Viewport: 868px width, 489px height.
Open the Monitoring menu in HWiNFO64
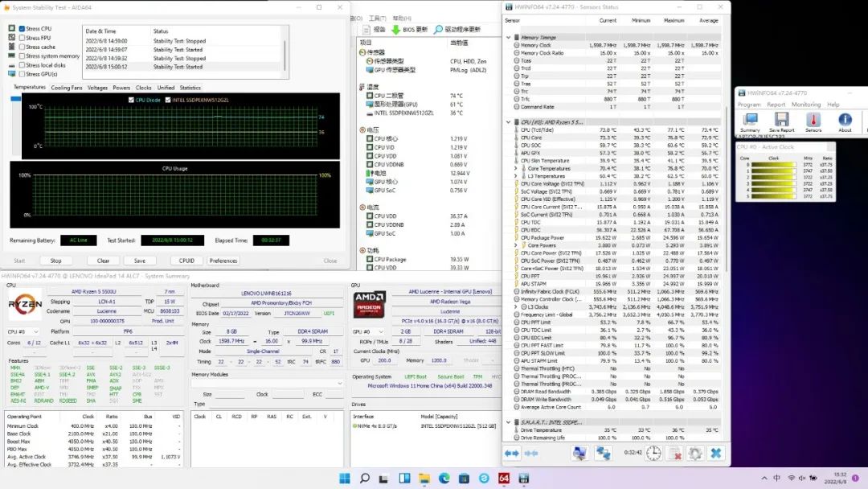805,105
